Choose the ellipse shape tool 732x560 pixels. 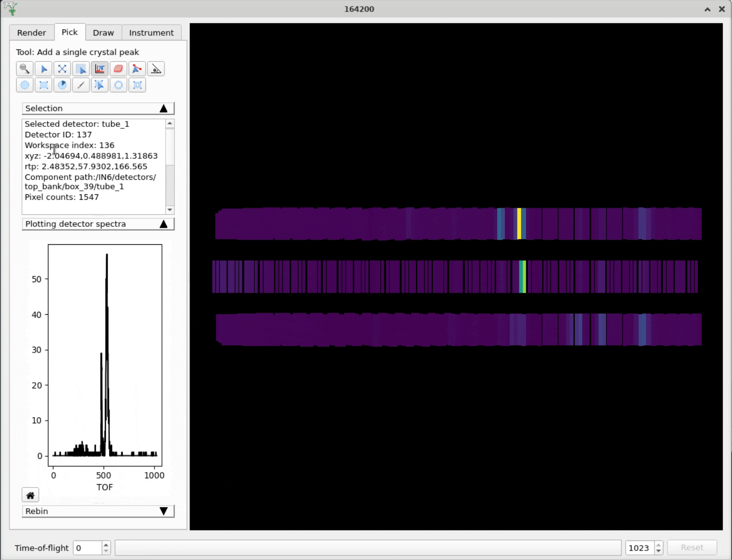(24, 85)
